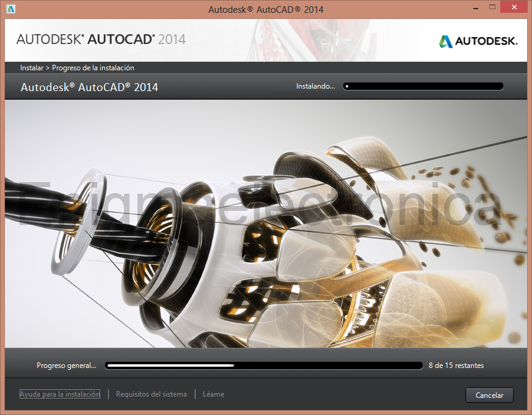Maximize the installer window
The width and height of the screenshot is (532, 415).
tap(492, 7)
